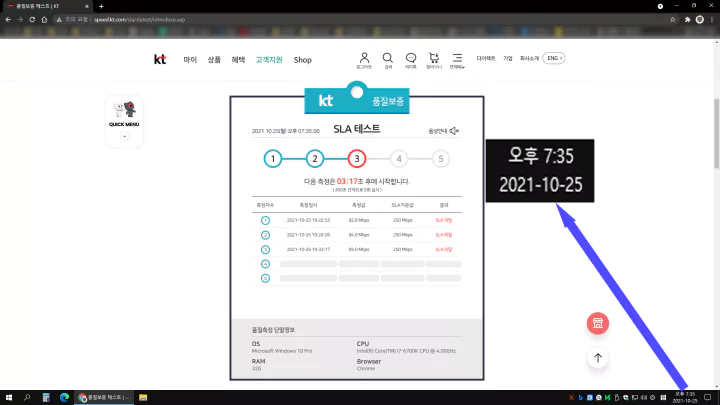Go to the 다이렉트 link
This screenshot has height=405, width=720.
pyautogui.click(x=486, y=58)
